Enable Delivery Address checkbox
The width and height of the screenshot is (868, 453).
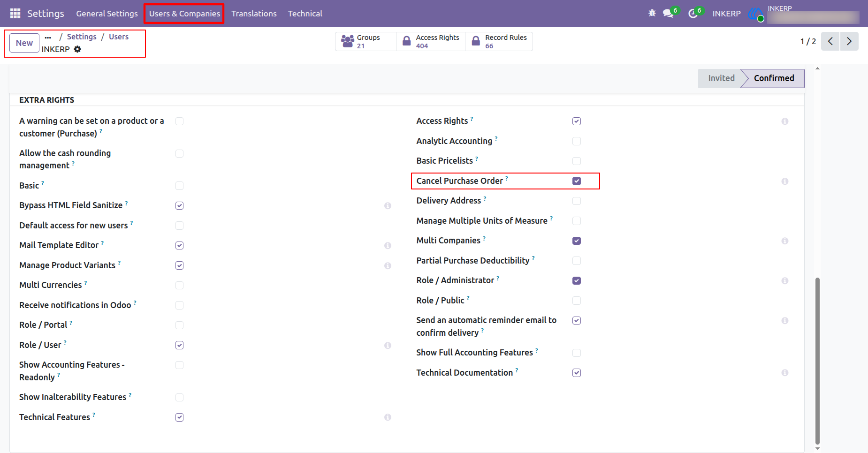pyautogui.click(x=577, y=201)
